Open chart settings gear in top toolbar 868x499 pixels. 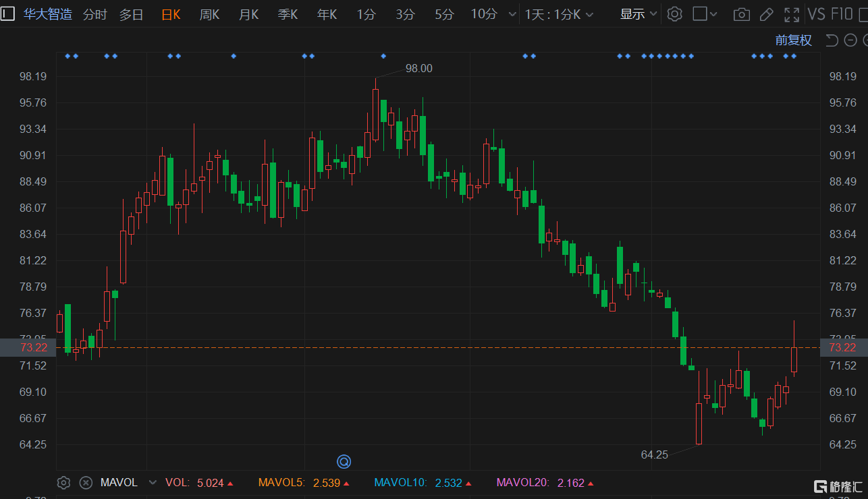click(674, 14)
